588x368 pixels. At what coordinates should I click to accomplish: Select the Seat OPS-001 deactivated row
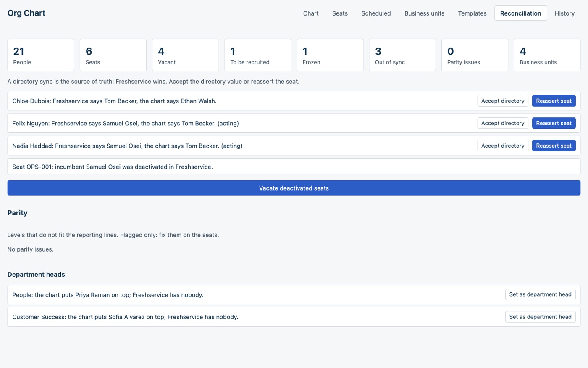(294, 167)
